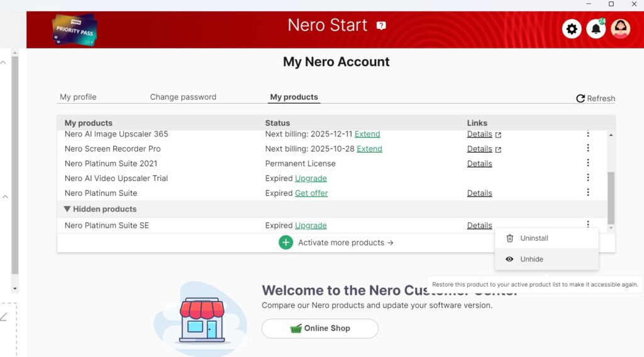Viewport: 644px width, 357px height.
Task: Click Activate more products text
Action: 346,243
